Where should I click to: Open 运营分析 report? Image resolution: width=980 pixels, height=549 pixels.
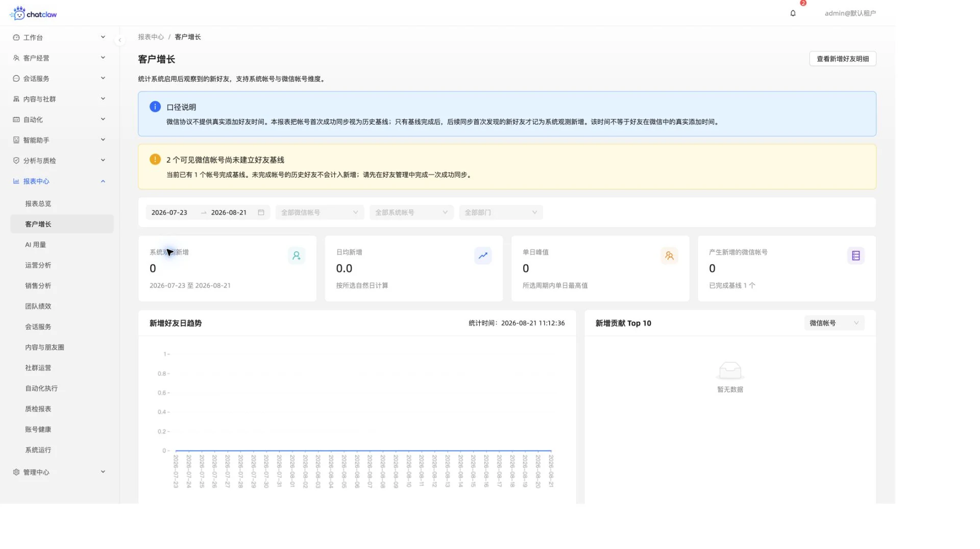[x=62, y=265]
